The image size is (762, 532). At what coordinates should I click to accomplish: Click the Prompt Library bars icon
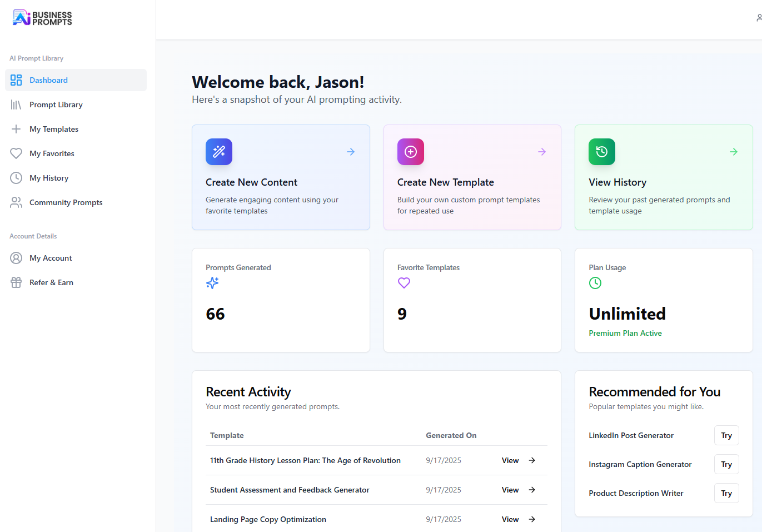click(16, 105)
